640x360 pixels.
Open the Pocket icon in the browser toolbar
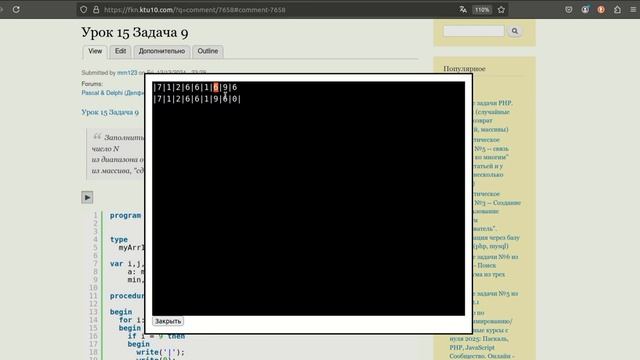(569, 9)
